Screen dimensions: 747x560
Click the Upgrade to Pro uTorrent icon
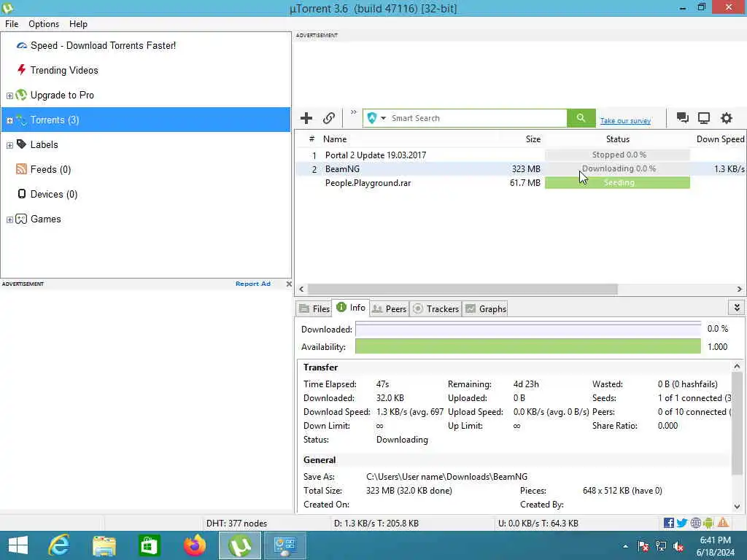coord(21,95)
